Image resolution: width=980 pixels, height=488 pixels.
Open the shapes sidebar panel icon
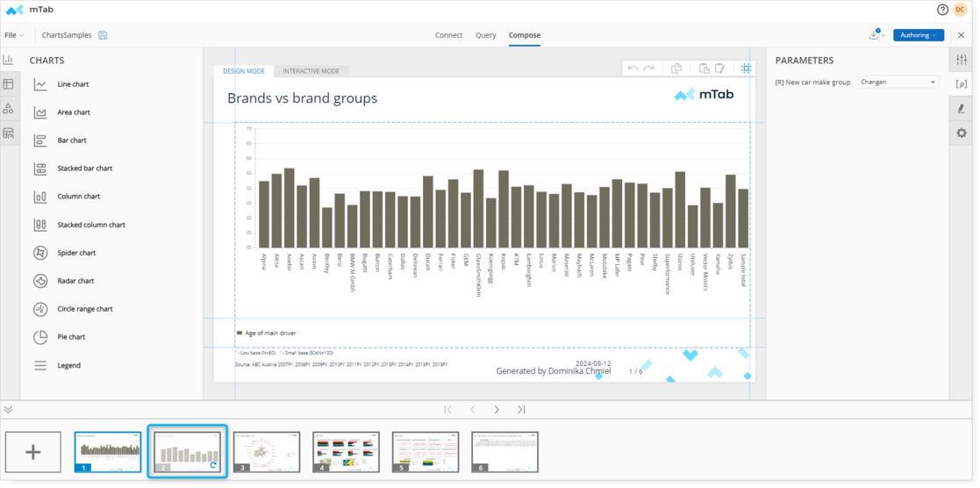point(8,108)
